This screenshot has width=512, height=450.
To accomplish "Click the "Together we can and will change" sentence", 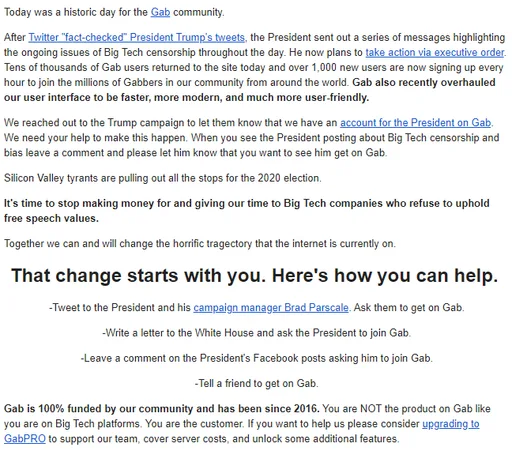I will tap(200, 244).
